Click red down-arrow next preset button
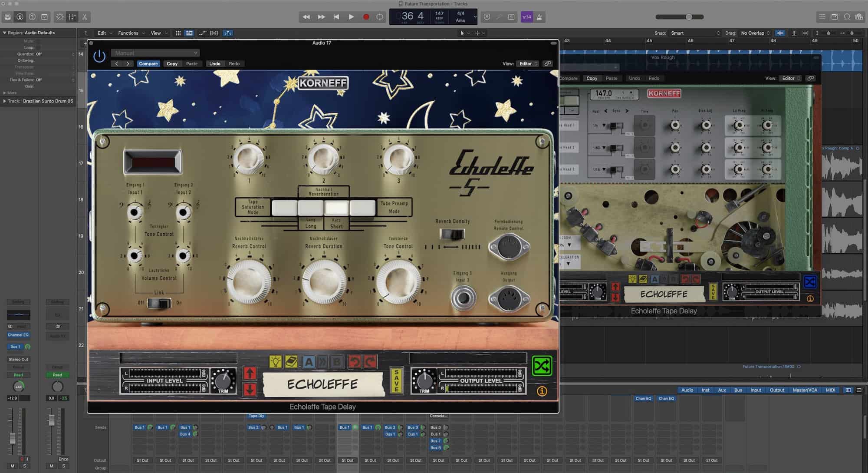Viewport: 868px width, 473px height. point(250,389)
